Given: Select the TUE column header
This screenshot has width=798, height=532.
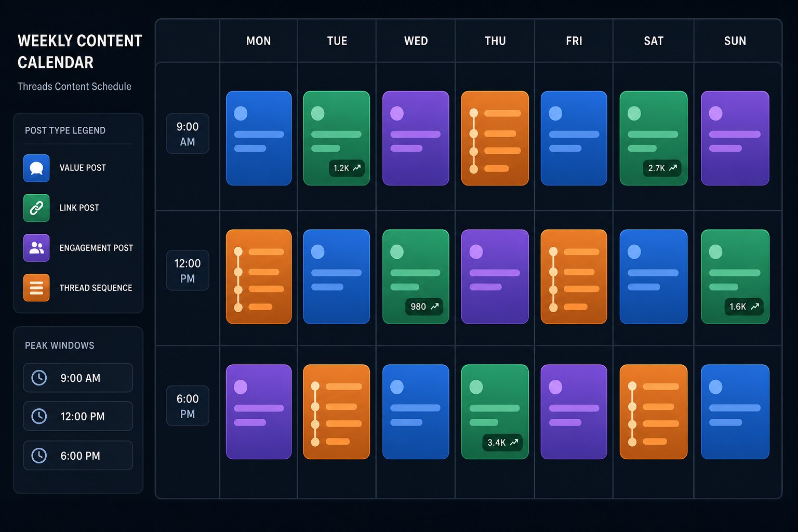Looking at the screenshot, I should click(x=337, y=41).
